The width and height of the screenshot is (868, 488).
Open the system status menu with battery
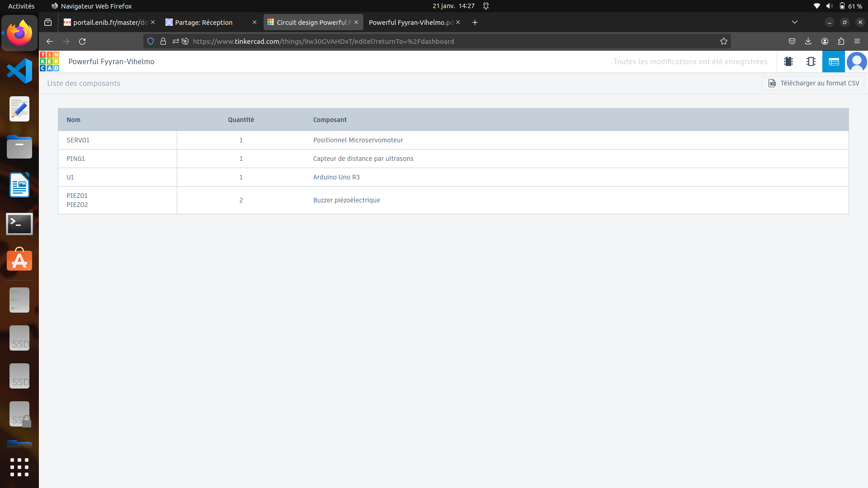coord(838,6)
